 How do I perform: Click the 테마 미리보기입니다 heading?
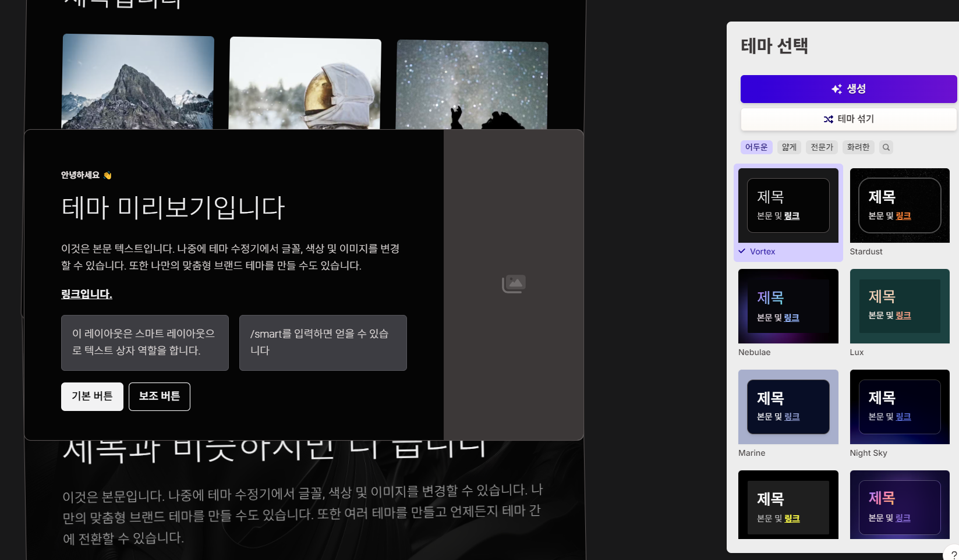tap(173, 208)
